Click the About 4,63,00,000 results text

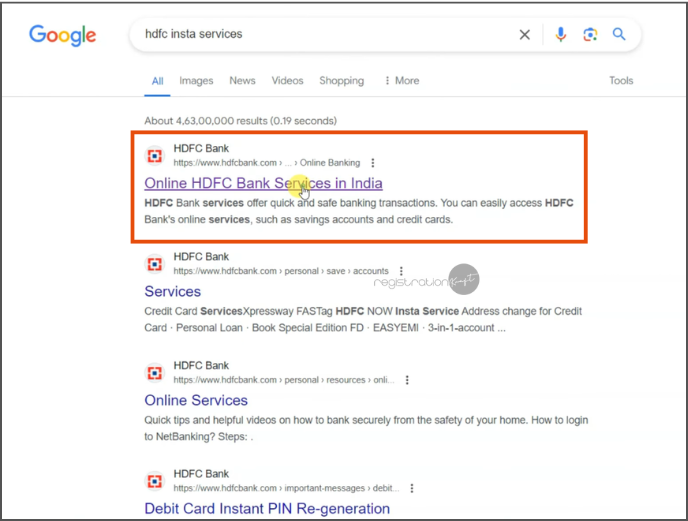pos(240,121)
